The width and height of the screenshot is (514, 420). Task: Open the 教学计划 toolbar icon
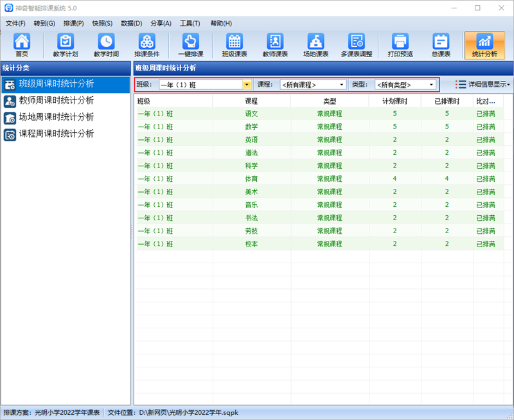point(66,45)
